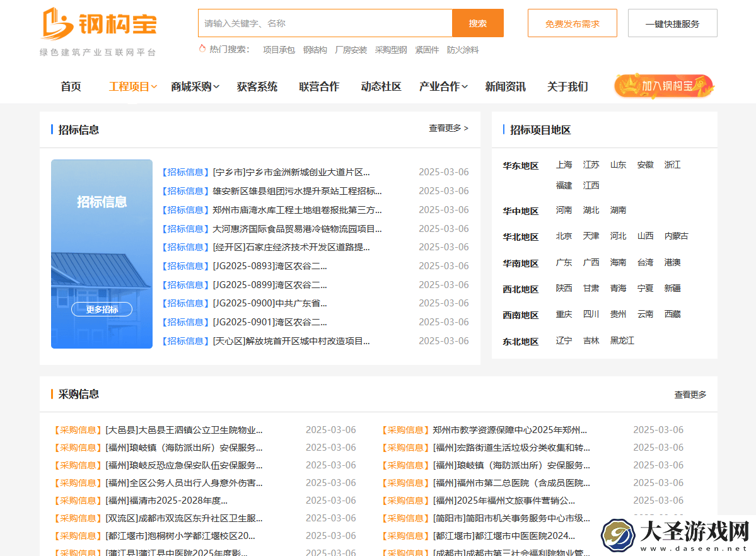Open tender 宁乡市金洲新城创业大道片区

point(291,172)
